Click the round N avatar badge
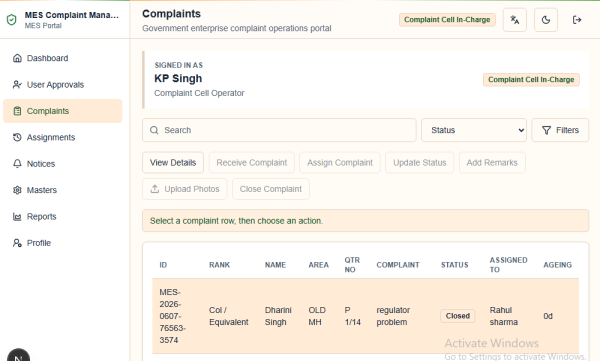The width and height of the screenshot is (600, 361). pyautogui.click(x=18, y=356)
